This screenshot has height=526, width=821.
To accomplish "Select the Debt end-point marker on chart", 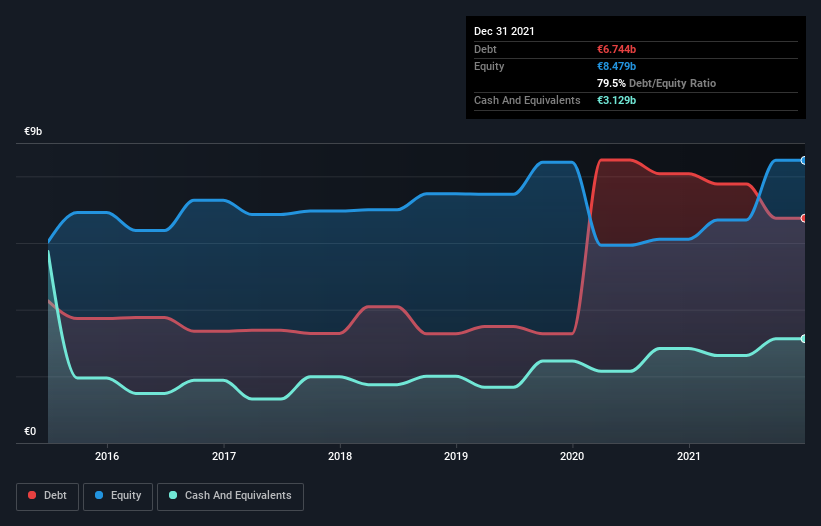I will [804, 218].
